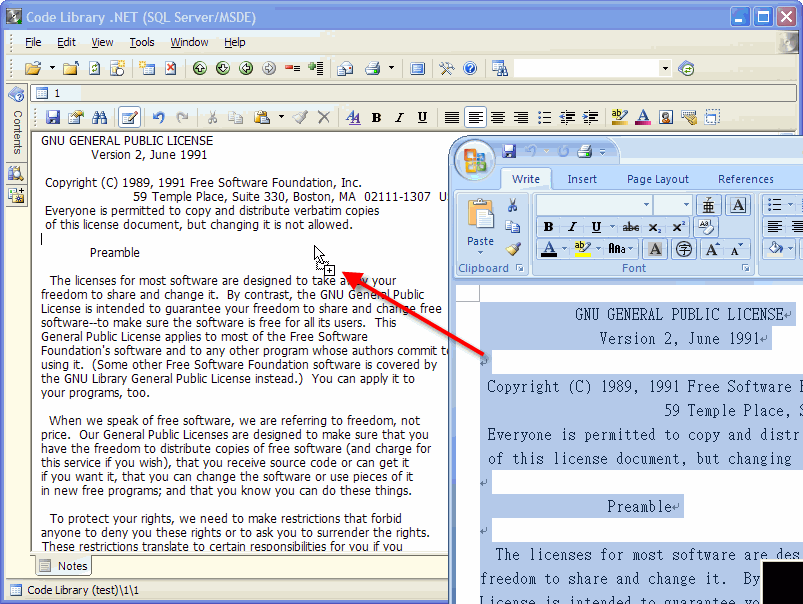The height and width of the screenshot is (604, 803).
Task: Apply justified alignment in Code Library editor
Action: click(451, 118)
